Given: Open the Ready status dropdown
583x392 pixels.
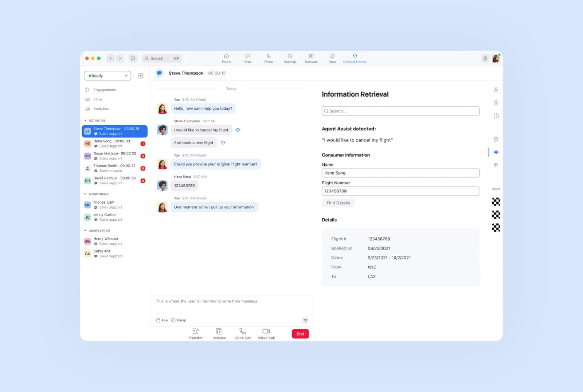Looking at the screenshot, I should tap(107, 76).
